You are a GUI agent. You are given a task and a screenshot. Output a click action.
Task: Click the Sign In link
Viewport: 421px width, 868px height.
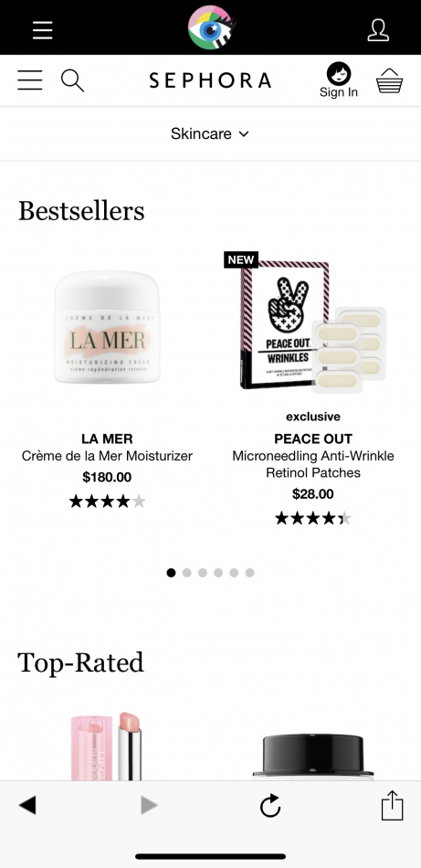pyautogui.click(x=339, y=80)
